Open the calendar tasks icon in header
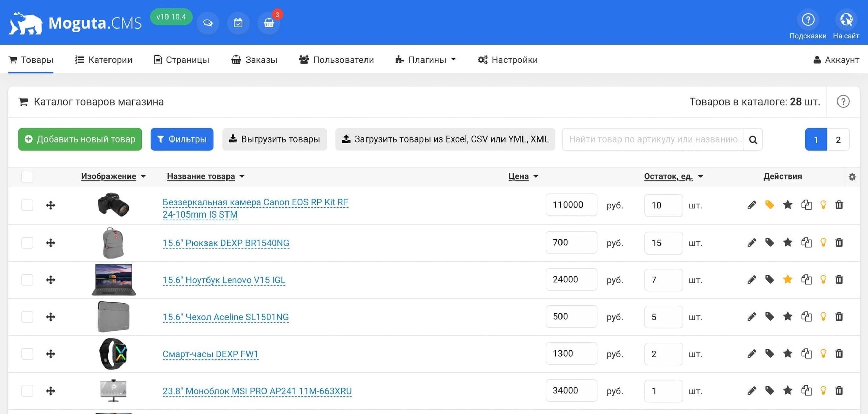868x414 pixels. [x=238, y=23]
